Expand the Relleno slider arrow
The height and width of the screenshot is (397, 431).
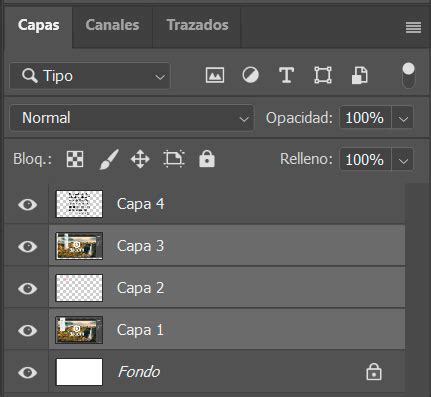403,160
